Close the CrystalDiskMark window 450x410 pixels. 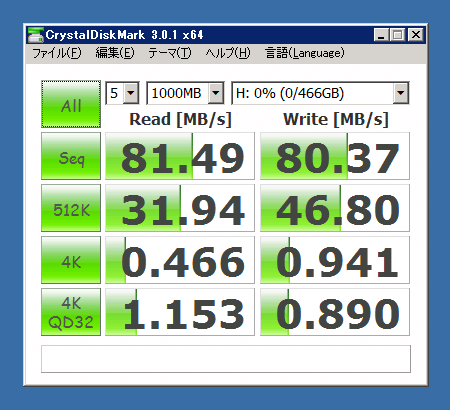[x=416, y=35]
